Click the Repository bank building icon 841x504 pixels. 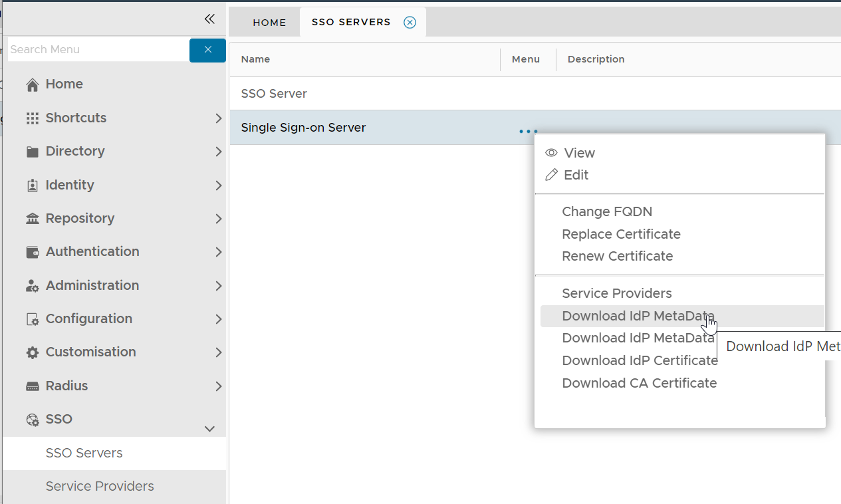(x=32, y=219)
